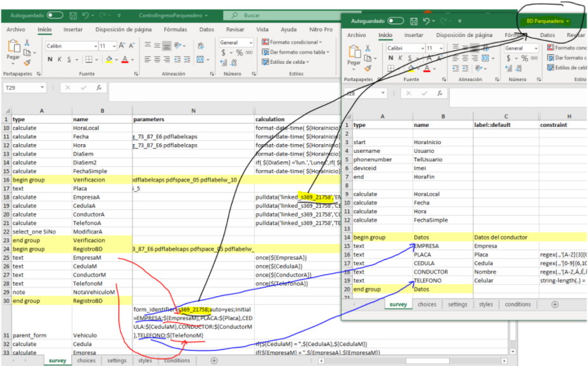Click Save icon in BD Parqueadero title bar
The width and height of the screenshot is (588, 366).
click(x=413, y=21)
